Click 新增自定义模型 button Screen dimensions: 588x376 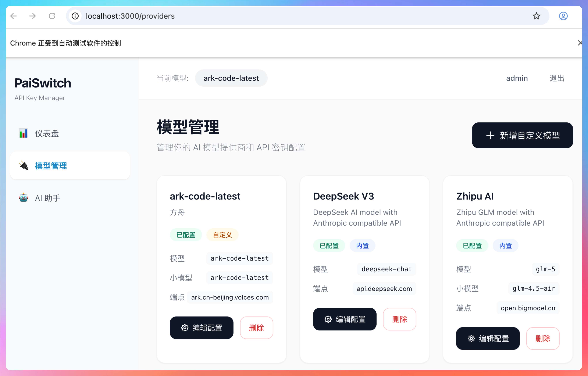(522, 135)
